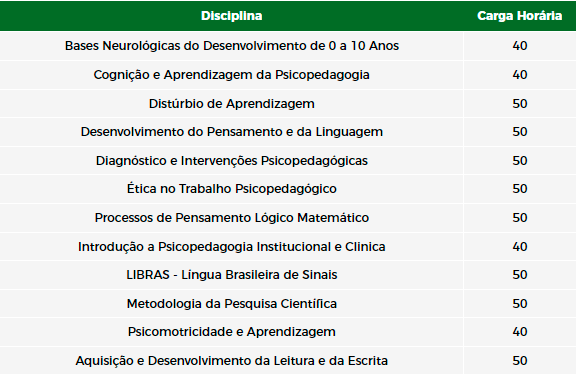Click hours value for Metodologia da Pesquisa
Screen dimensions: 576x375
[520, 304]
